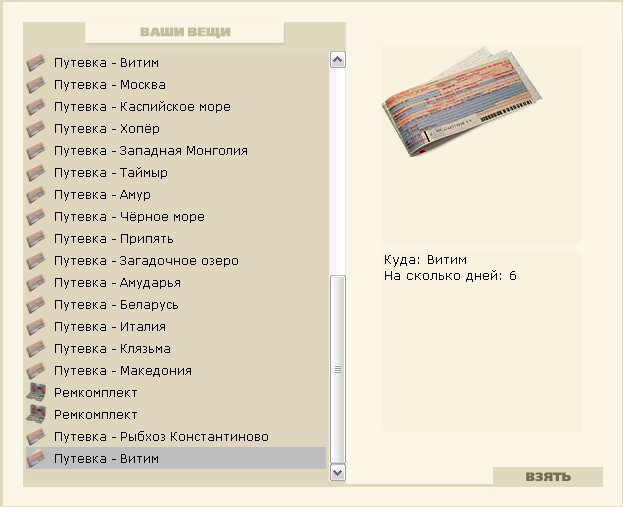The image size is (623, 507).
Task: Click scrollbar down arrow
Action: (338, 472)
